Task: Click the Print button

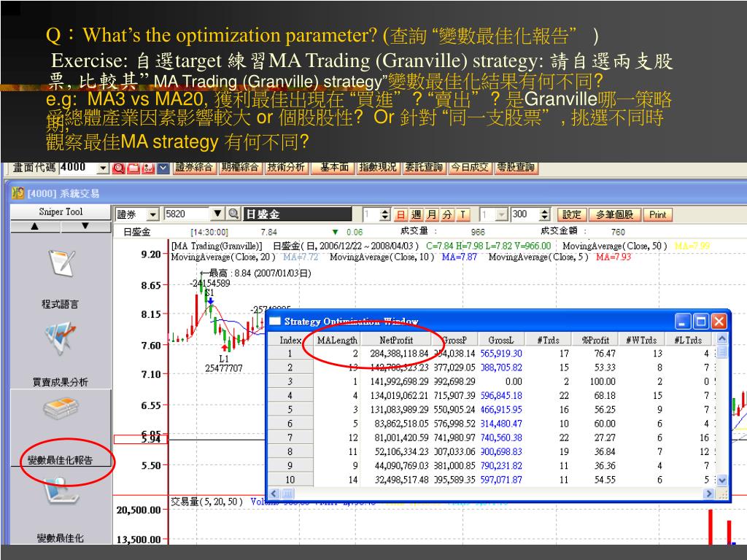Action: coord(658,215)
